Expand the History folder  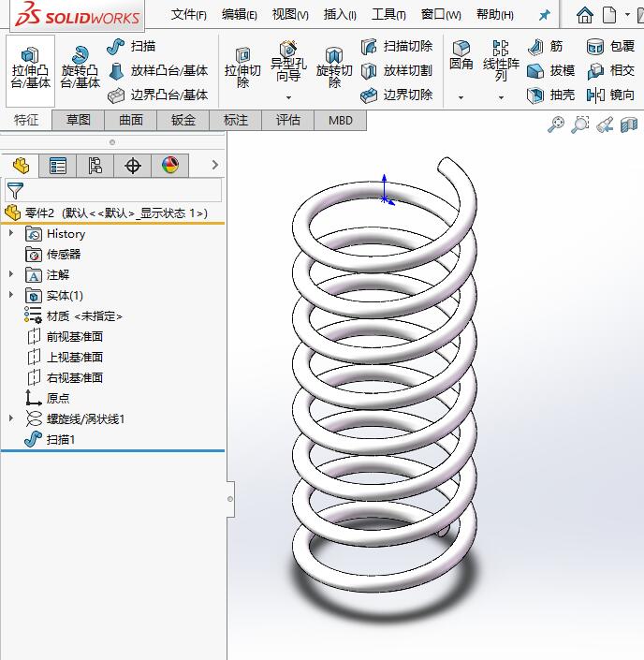point(11,233)
